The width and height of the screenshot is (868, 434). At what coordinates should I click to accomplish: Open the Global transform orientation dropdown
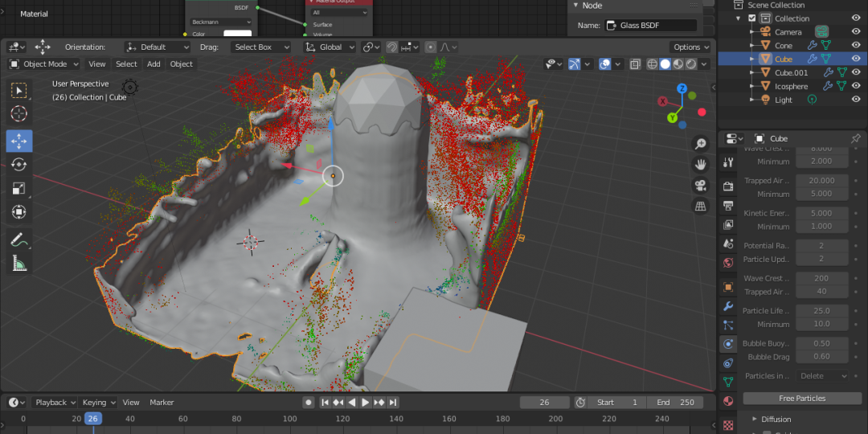point(330,47)
